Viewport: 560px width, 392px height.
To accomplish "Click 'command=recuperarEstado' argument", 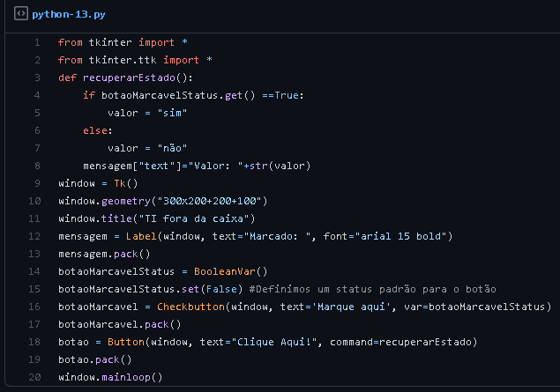I will pyautogui.click(x=400, y=342).
